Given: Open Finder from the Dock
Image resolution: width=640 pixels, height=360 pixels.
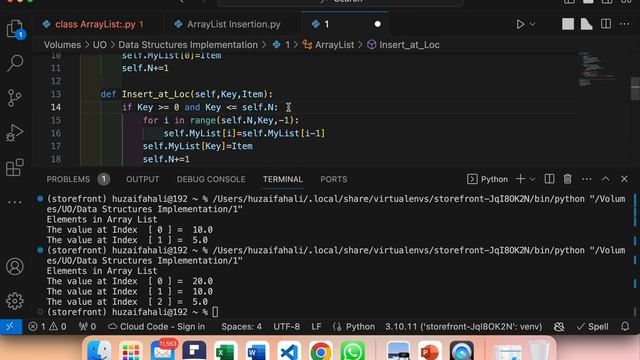Looking at the screenshot, I should click(x=99, y=350).
